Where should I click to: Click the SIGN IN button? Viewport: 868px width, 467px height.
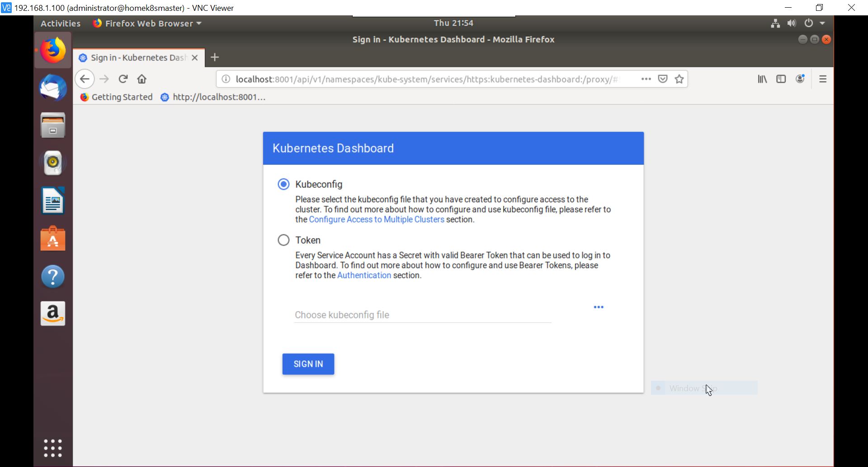pos(308,364)
